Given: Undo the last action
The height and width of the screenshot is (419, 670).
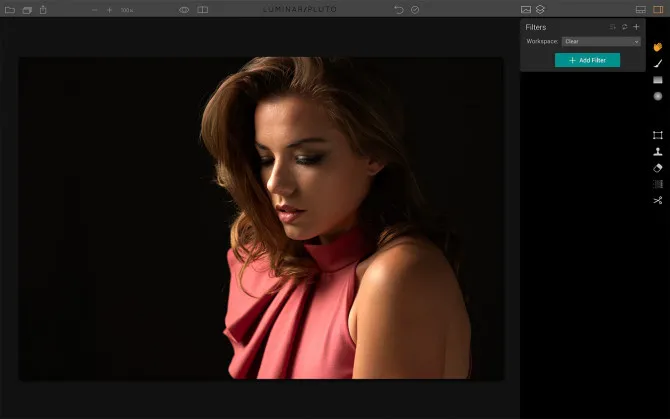Looking at the screenshot, I should [399, 10].
